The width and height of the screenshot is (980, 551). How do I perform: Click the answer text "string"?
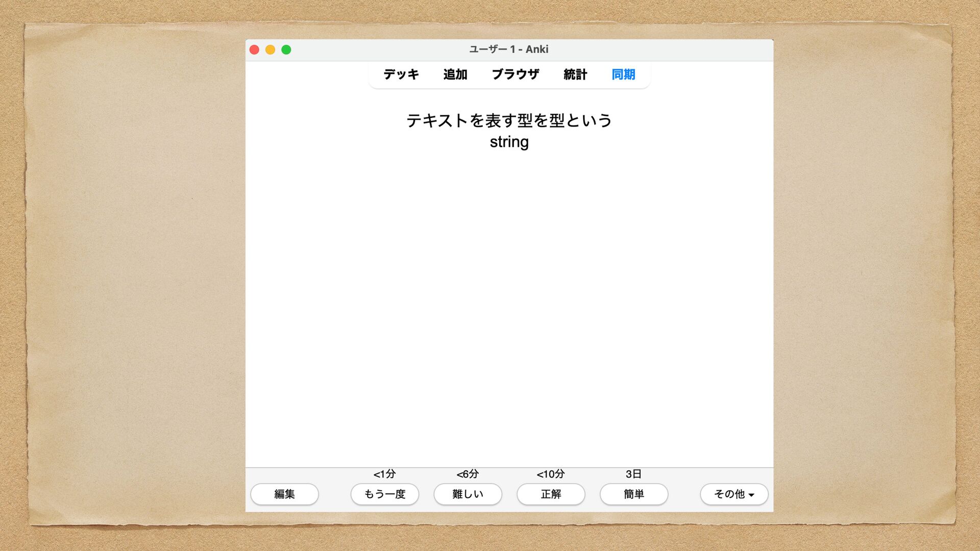pyautogui.click(x=509, y=142)
